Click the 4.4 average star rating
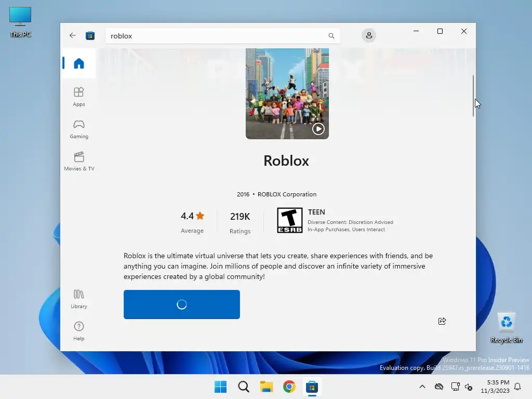 192,222
